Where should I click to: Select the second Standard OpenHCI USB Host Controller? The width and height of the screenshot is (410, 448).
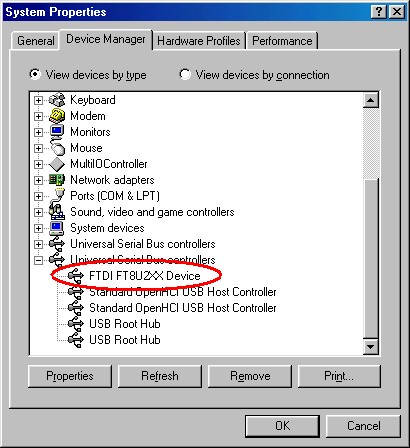point(183,308)
